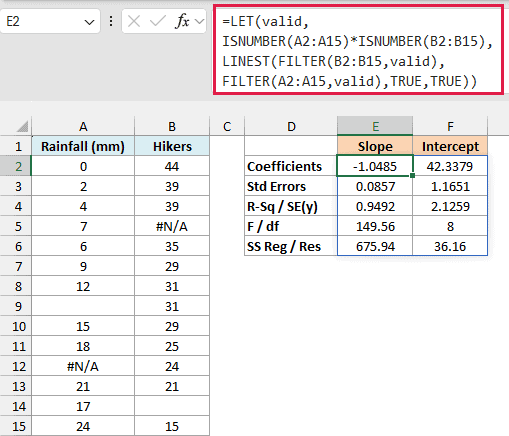Click the Rainfall (mm) header cell
Screen dimensions: 509x436
83,146
